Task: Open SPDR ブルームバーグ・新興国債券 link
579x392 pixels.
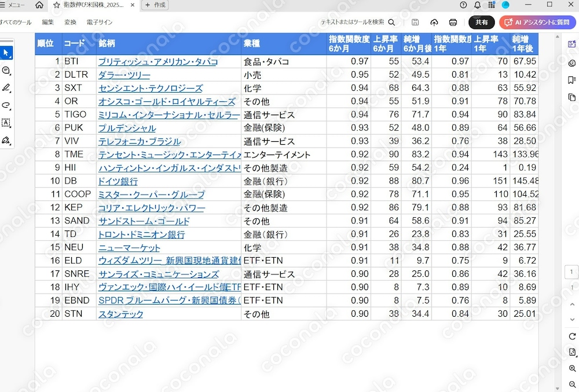Action: click(170, 301)
